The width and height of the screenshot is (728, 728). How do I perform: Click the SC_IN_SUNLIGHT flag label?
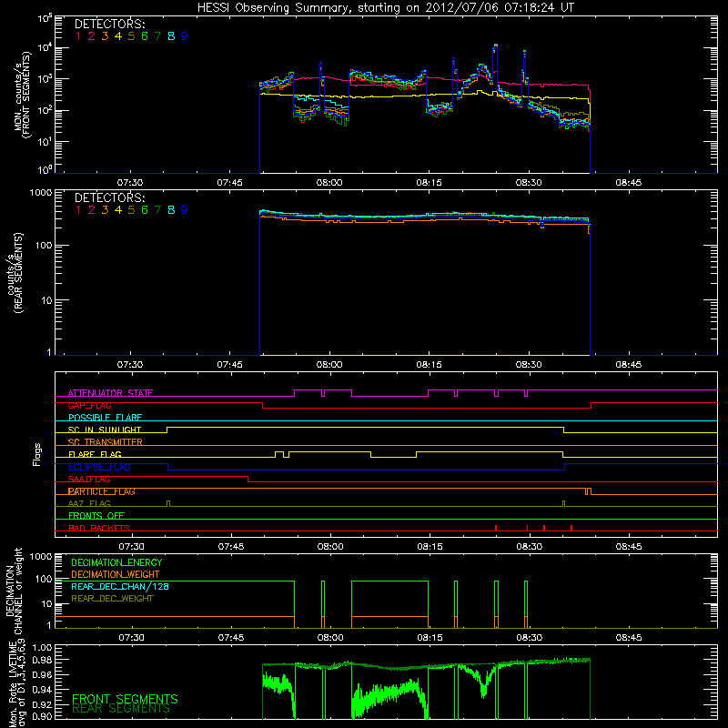[x=105, y=430]
